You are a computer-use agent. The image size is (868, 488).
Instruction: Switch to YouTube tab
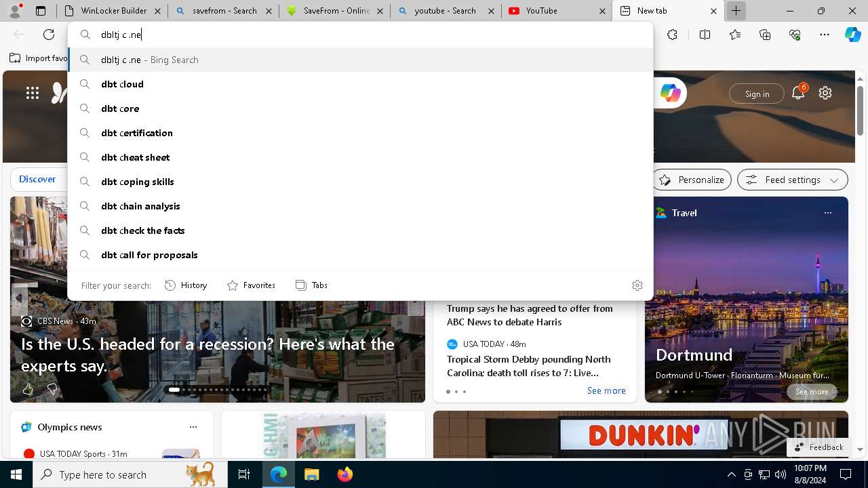tap(556, 11)
